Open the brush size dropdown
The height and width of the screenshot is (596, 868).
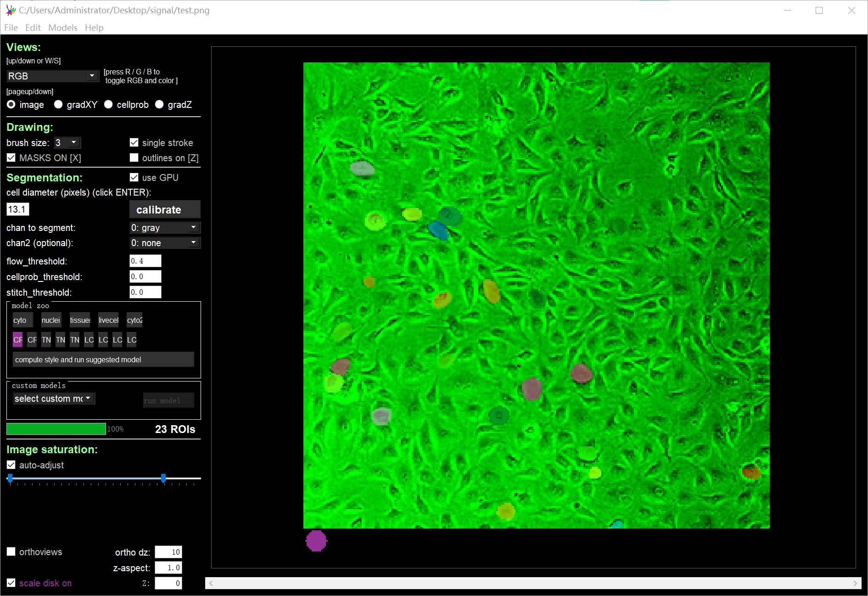pos(67,143)
